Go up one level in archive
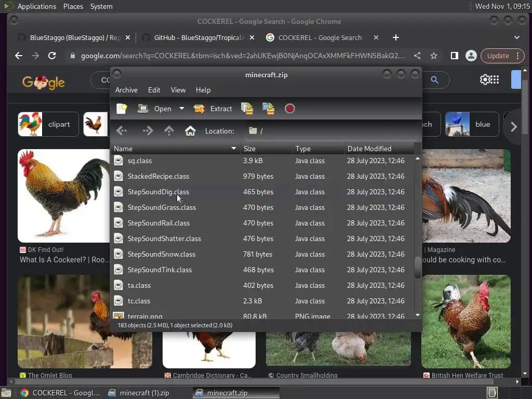Screen dimensions: 532x399 pyautogui.click(x=169, y=130)
